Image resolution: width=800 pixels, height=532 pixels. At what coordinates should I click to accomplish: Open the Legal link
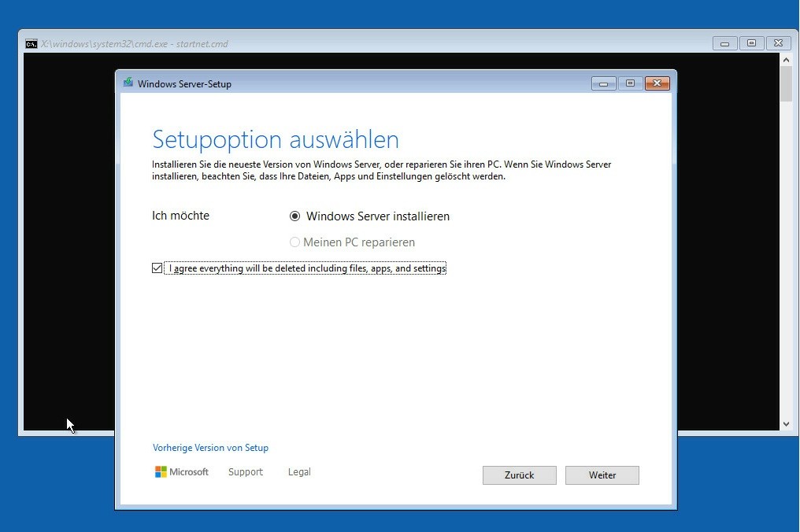(299, 472)
